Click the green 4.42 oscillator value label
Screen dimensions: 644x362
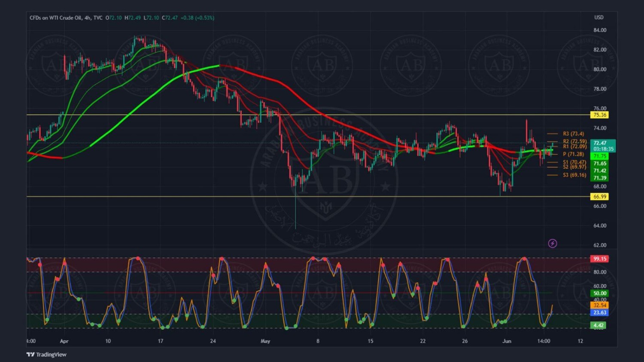(x=598, y=326)
